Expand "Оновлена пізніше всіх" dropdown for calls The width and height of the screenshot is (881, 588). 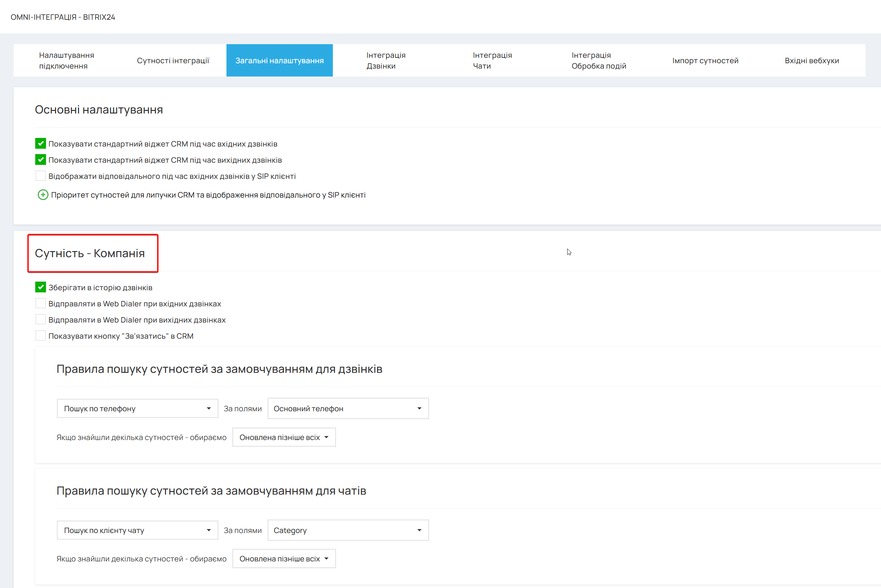pyautogui.click(x=284, y=437)
